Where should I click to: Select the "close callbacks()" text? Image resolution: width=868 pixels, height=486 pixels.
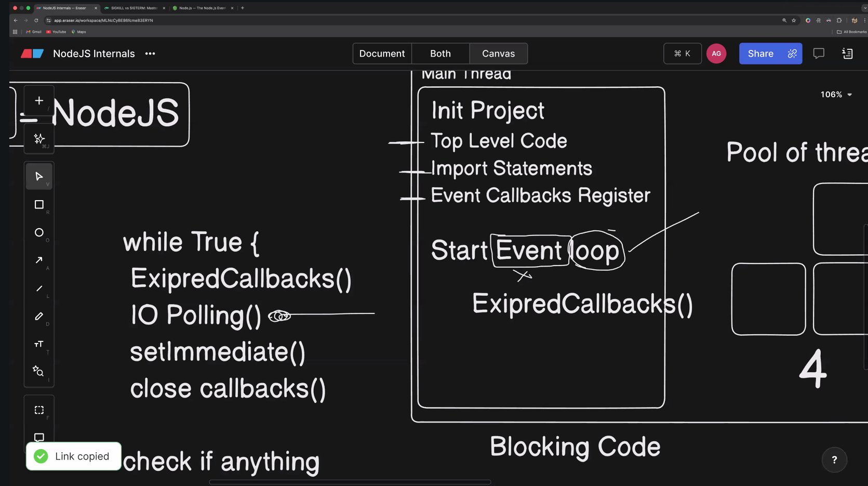(228, 389)
